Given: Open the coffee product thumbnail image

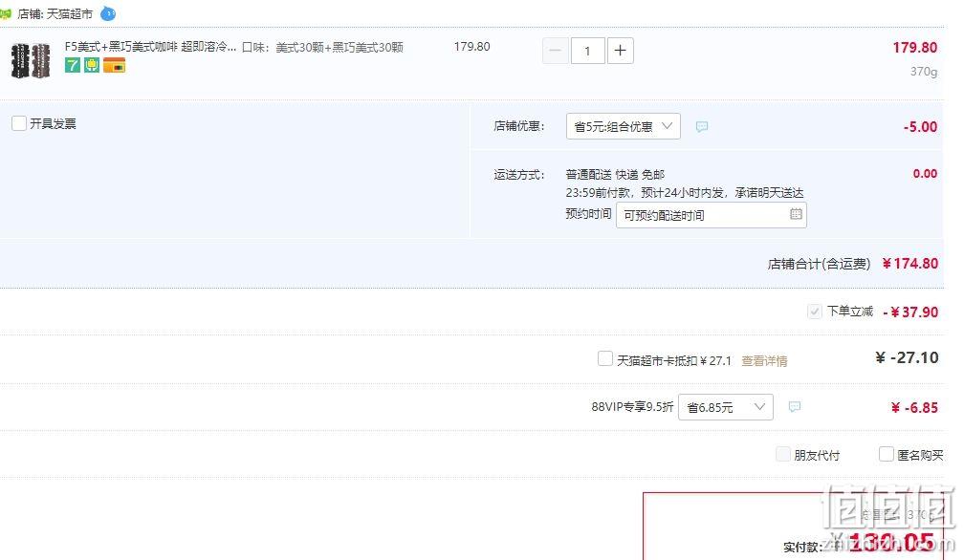Looking at the screenshot, I should click(x=31, y=61).
